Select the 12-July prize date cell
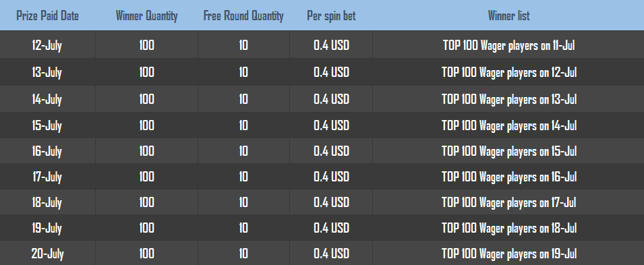Viewport: 644px width, 265px height. [47, 45]
